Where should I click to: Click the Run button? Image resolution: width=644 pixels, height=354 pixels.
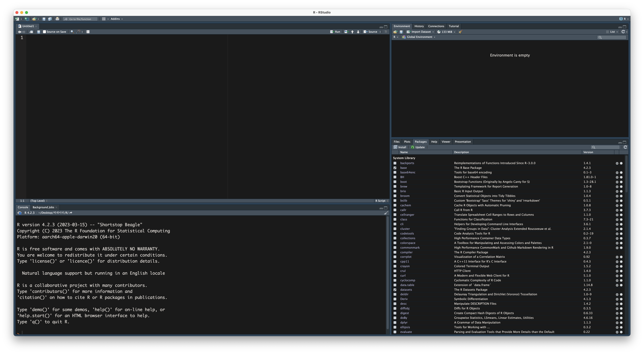pos(335,32)
